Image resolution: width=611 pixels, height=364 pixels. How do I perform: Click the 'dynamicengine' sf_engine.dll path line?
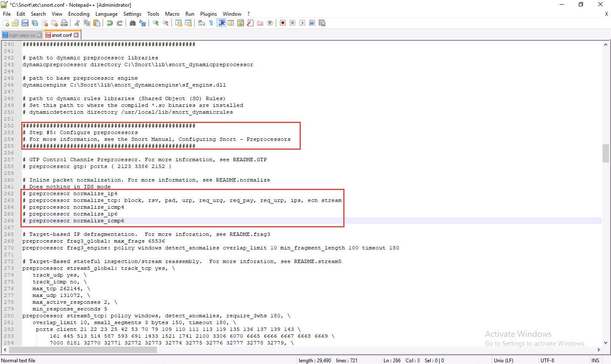pyautogui.click(x=124, y=85)
